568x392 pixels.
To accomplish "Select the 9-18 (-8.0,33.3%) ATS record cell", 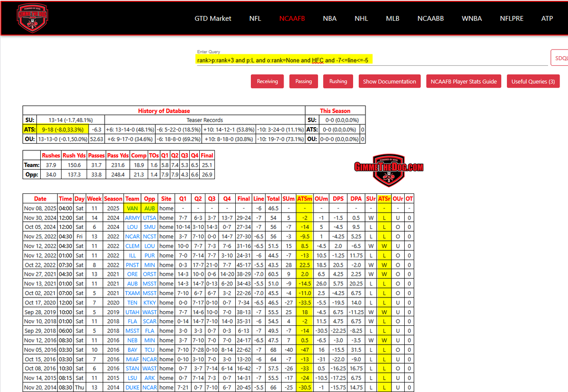I will coord(63,129).
